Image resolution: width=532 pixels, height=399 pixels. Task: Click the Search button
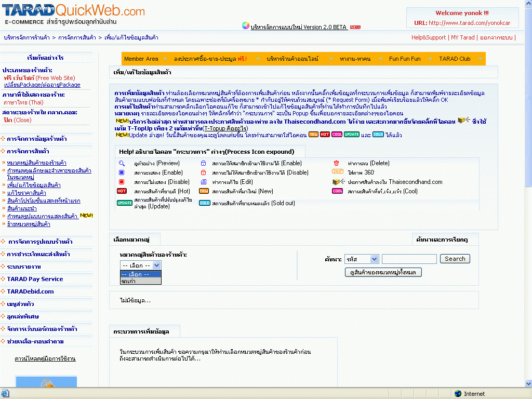(455, 259)
